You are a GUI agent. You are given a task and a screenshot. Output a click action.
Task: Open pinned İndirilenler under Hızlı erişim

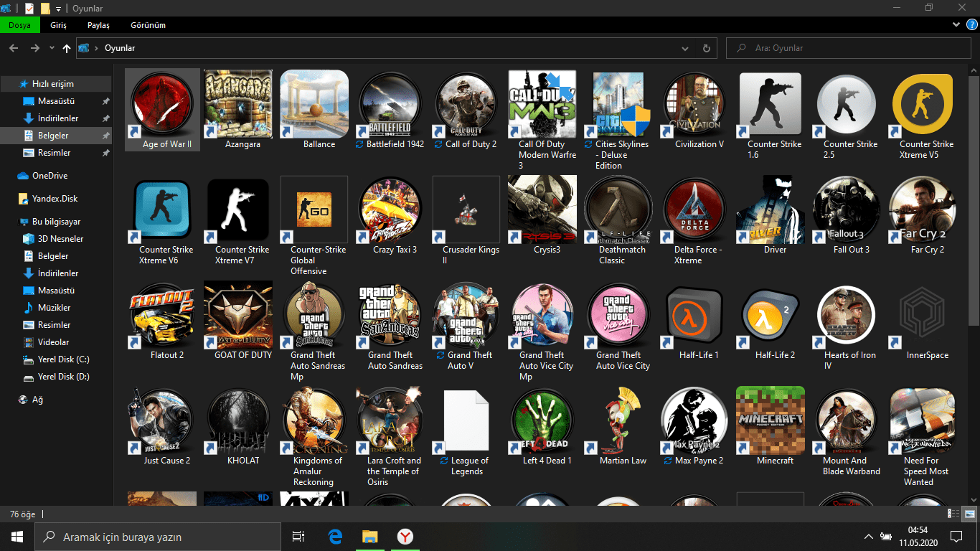pos(56,118)
